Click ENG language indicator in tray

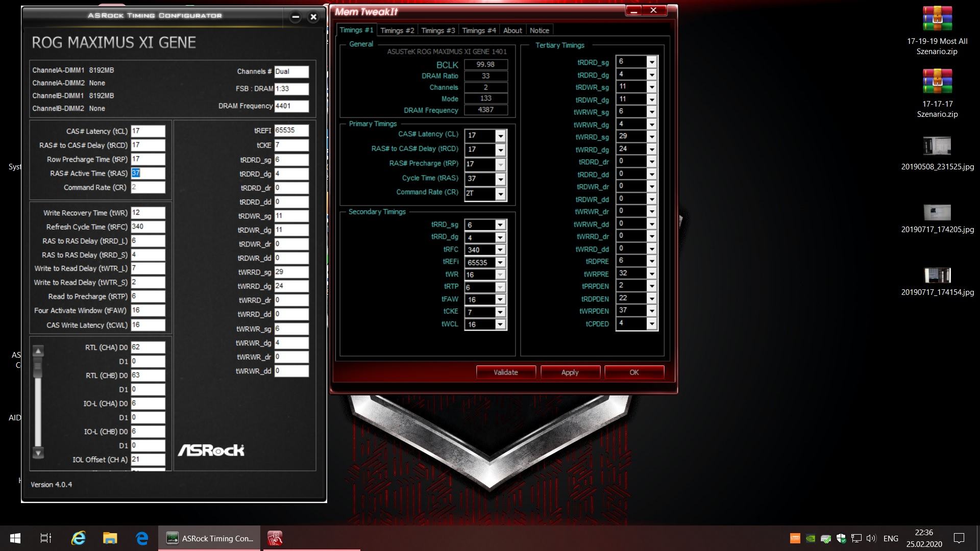(891, 538)
